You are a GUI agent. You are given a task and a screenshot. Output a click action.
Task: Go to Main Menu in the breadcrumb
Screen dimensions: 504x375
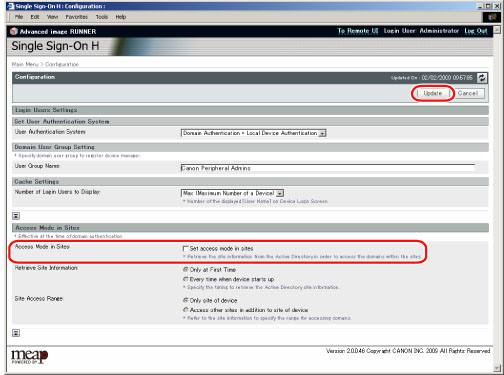coord(25,64)
